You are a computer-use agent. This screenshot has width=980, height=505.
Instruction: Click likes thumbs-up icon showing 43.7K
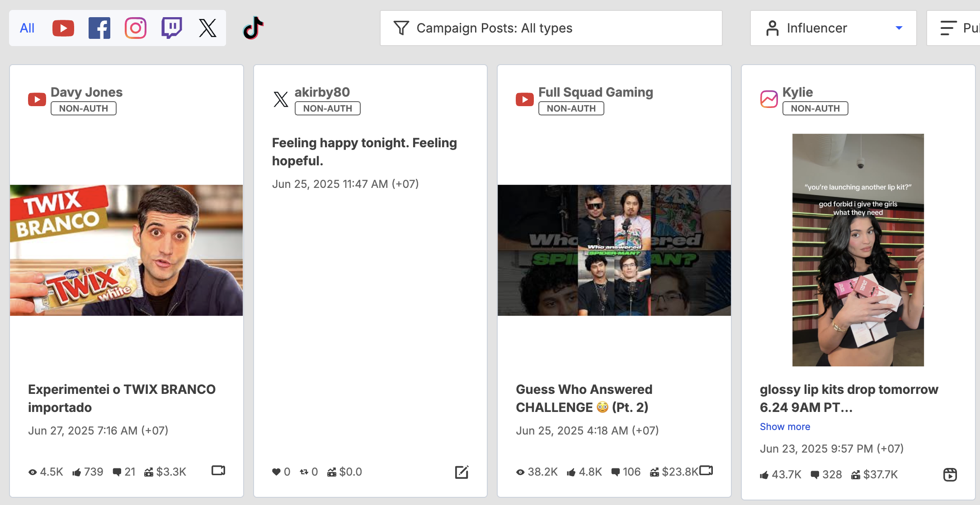764,475
